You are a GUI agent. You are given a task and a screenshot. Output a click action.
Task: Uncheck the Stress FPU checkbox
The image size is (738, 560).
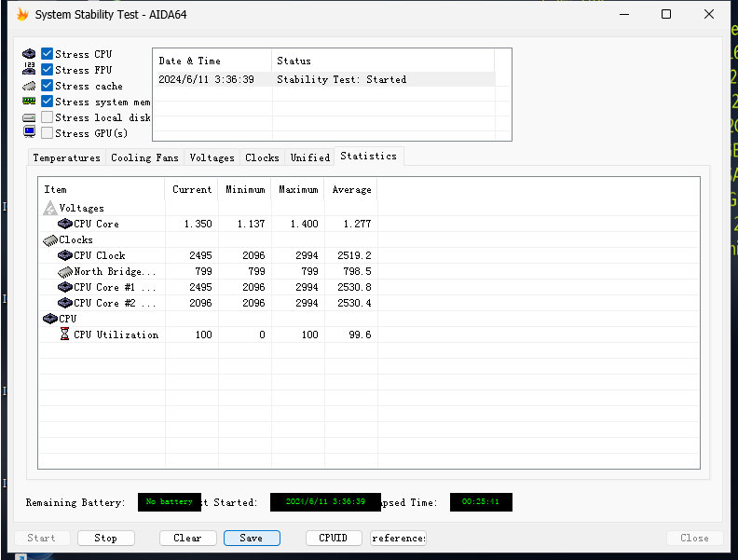(47, 69)
